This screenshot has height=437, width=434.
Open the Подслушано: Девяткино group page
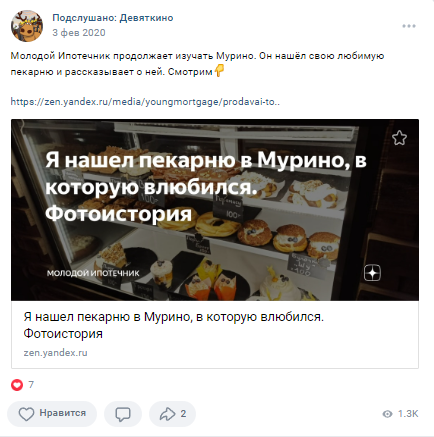click(113, 18)
